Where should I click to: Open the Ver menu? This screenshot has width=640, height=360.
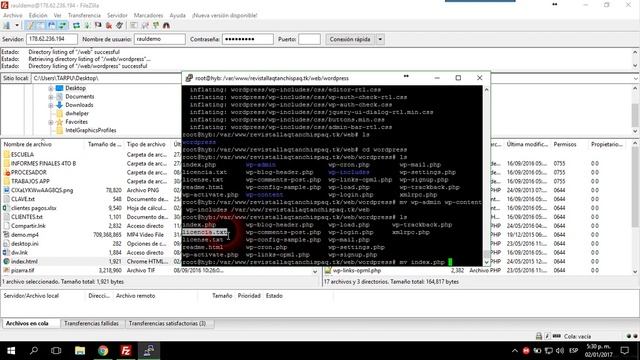click(x=57, y=15)
